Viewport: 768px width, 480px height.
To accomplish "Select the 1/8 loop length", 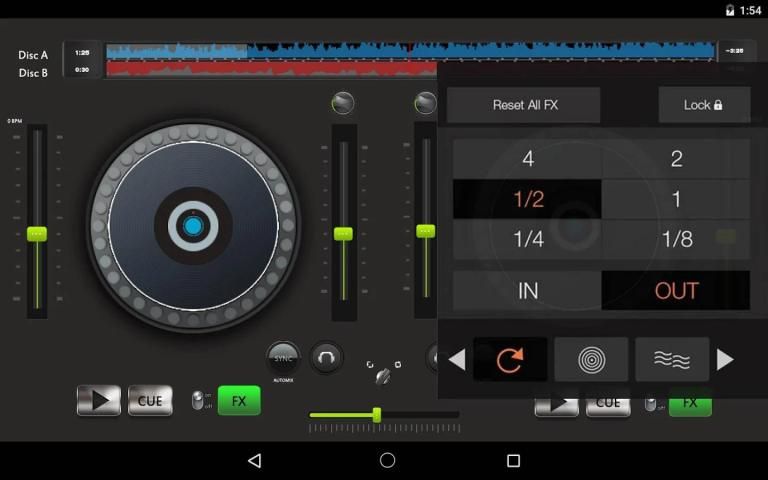I will coord(676,239).
